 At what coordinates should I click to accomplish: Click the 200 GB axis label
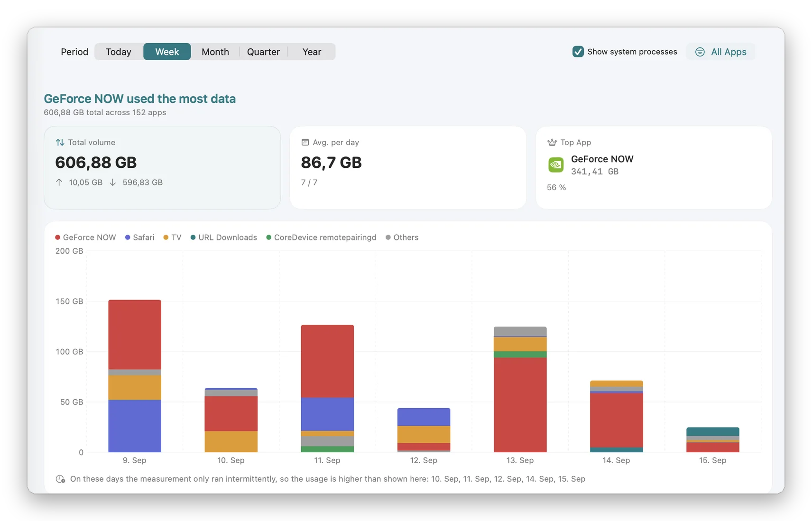point(69,251)
